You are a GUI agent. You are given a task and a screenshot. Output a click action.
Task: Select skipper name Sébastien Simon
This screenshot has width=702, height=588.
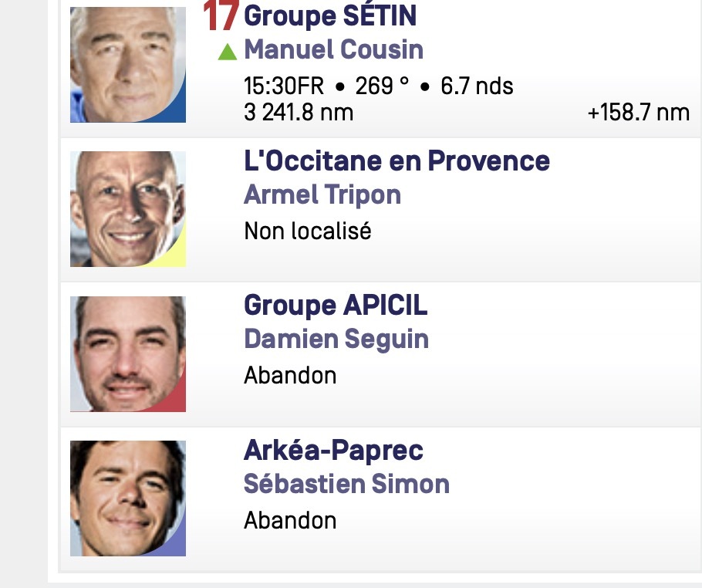click(x=346, y=484)
